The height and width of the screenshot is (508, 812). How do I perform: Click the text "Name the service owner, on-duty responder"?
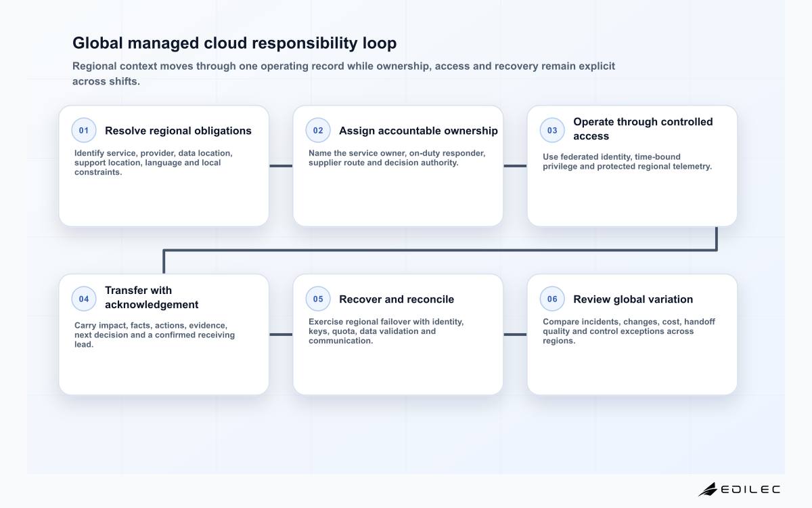coord(397,158)
